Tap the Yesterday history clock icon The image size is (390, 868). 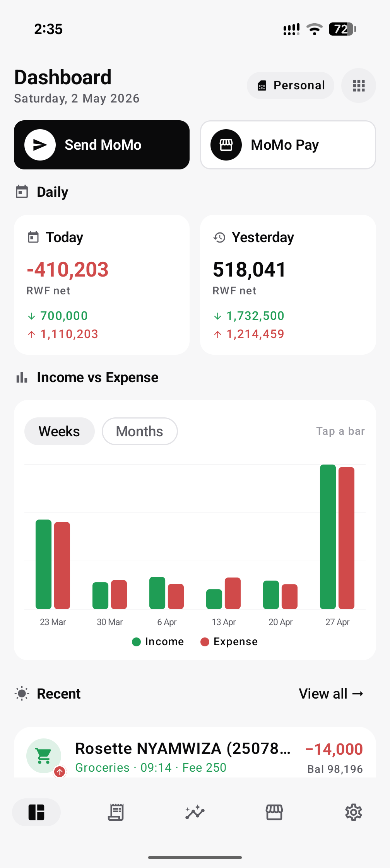219,237
